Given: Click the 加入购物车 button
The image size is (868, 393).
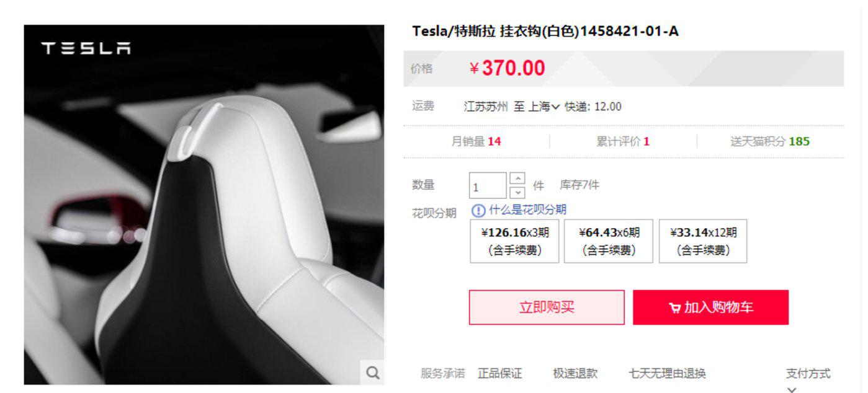Looking at the screenshot, I should click(x=710, y=307).
